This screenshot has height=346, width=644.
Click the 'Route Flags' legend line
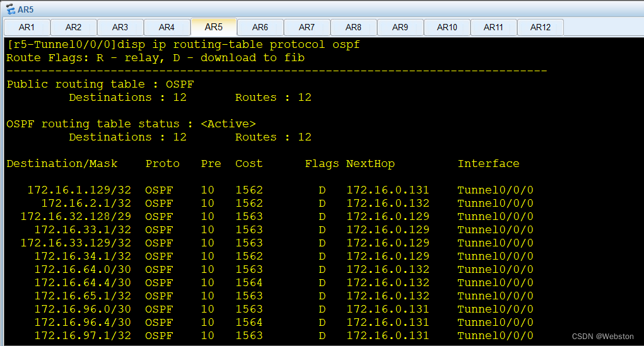(x=156, y=58)
